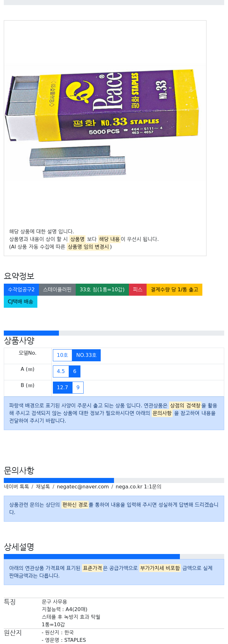Viewport: 228px width, 644px height.
Task: Pick the 12.7 option for B (mm)
Action: [62, 388]
